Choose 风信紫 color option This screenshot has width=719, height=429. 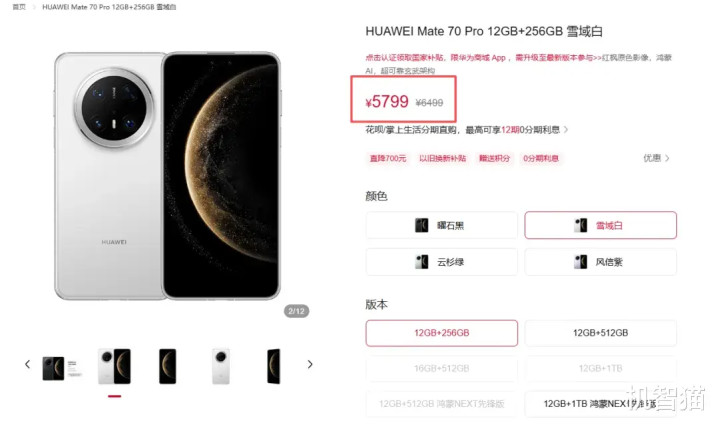[600, 262]
